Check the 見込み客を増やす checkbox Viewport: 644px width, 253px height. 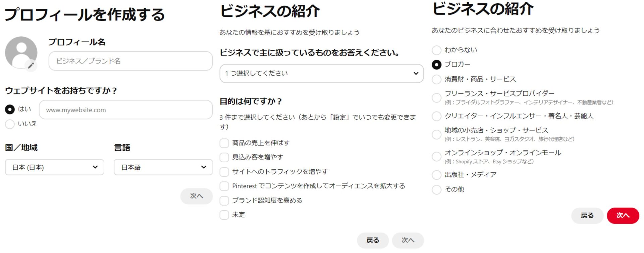(x=224, y=157)
